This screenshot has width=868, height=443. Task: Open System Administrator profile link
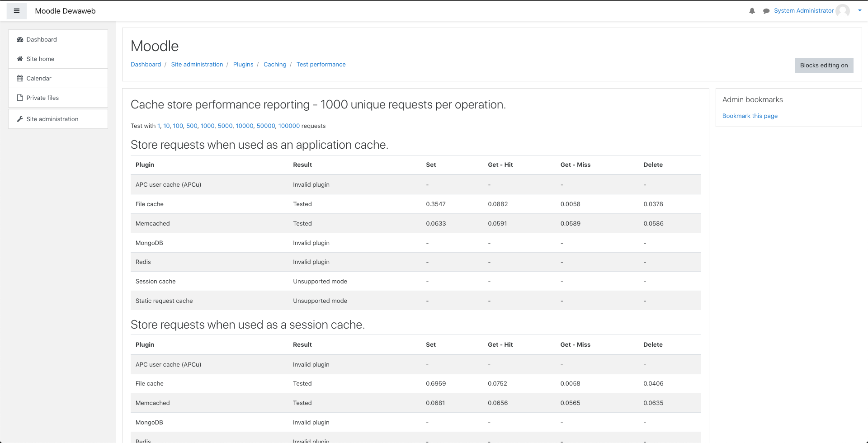coord(803,10)
